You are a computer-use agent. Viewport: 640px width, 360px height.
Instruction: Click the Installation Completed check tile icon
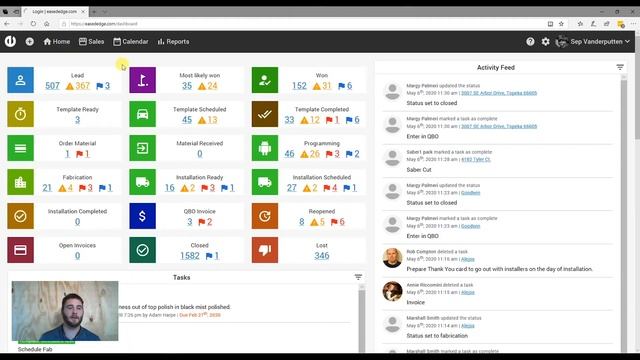coord(20,216)
